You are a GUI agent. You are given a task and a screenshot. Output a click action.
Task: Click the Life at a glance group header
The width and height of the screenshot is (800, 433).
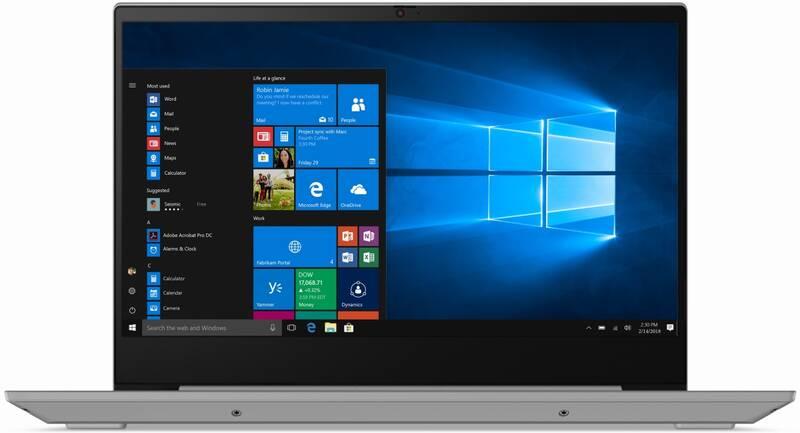pos(269,78)
